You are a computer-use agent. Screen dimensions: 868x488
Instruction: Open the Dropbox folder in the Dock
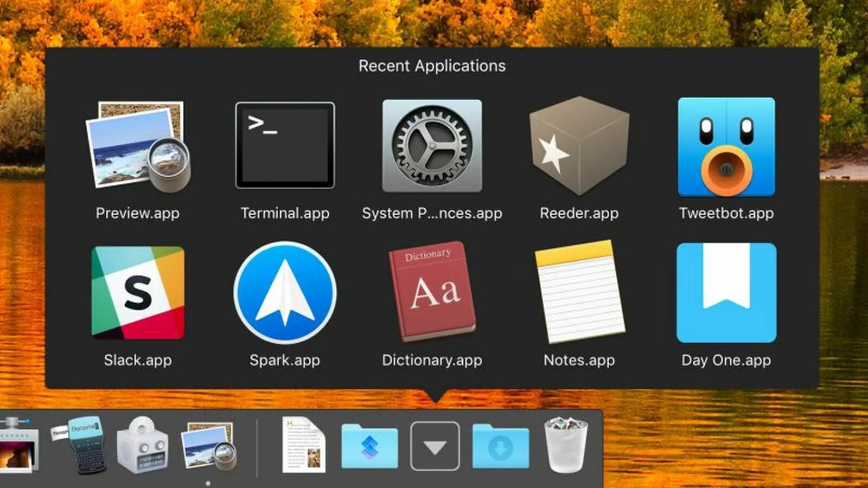click(x=369, y=446)
